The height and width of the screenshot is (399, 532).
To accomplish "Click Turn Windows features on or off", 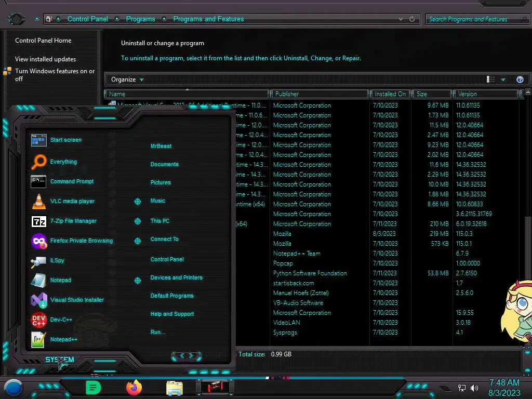I will pos(55,75).
